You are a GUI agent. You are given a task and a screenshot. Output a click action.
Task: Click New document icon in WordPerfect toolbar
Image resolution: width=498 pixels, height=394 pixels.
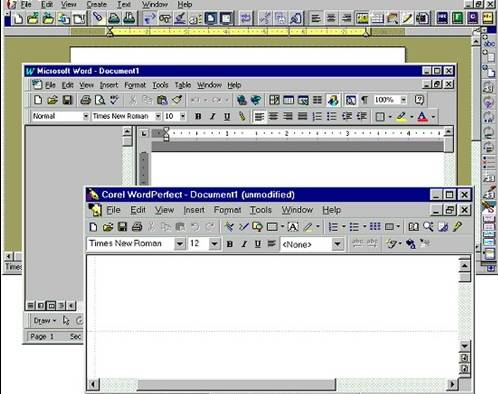pyautogui.click(x=93, y=227)
